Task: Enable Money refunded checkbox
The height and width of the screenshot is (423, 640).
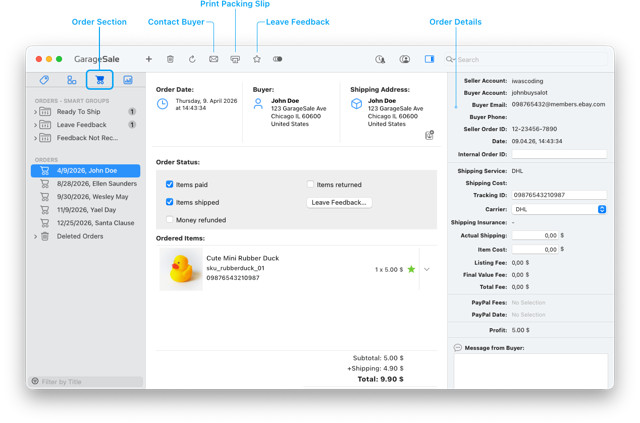Action: click(x=169, y=220)
